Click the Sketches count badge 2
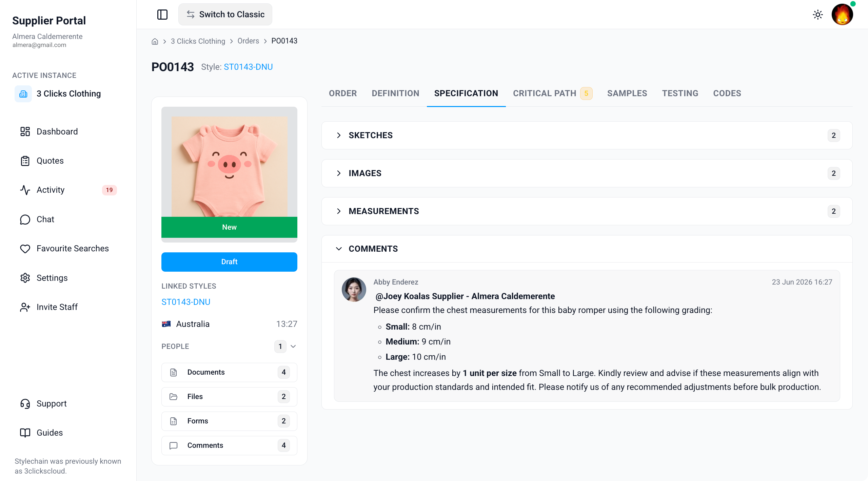 tap(834, 135)
